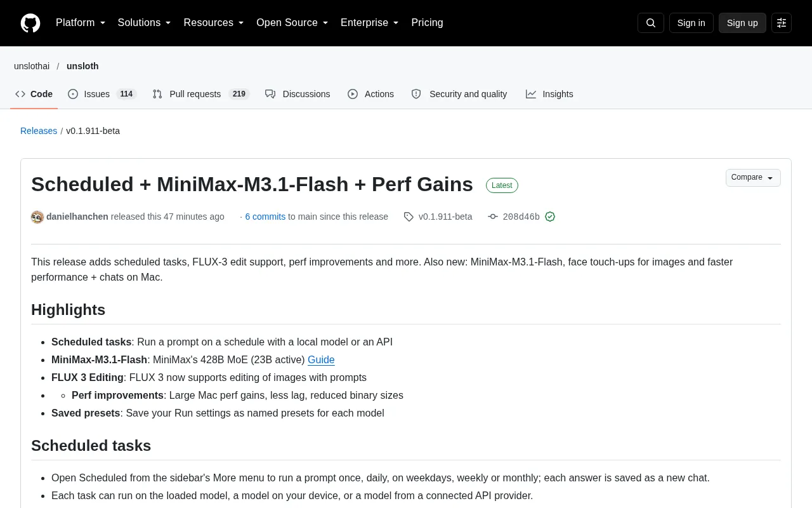
Task: Open the search magnifier button
Action: (651, 23)
